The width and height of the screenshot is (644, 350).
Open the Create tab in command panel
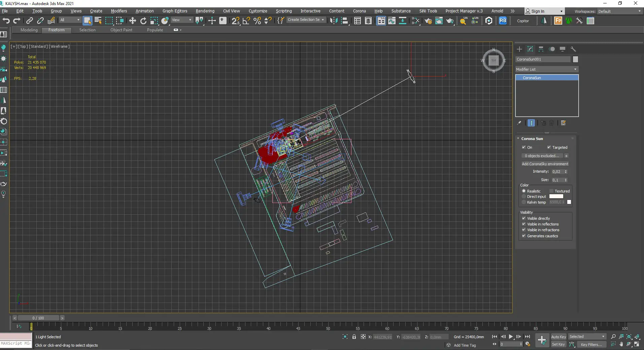(519, 49)
